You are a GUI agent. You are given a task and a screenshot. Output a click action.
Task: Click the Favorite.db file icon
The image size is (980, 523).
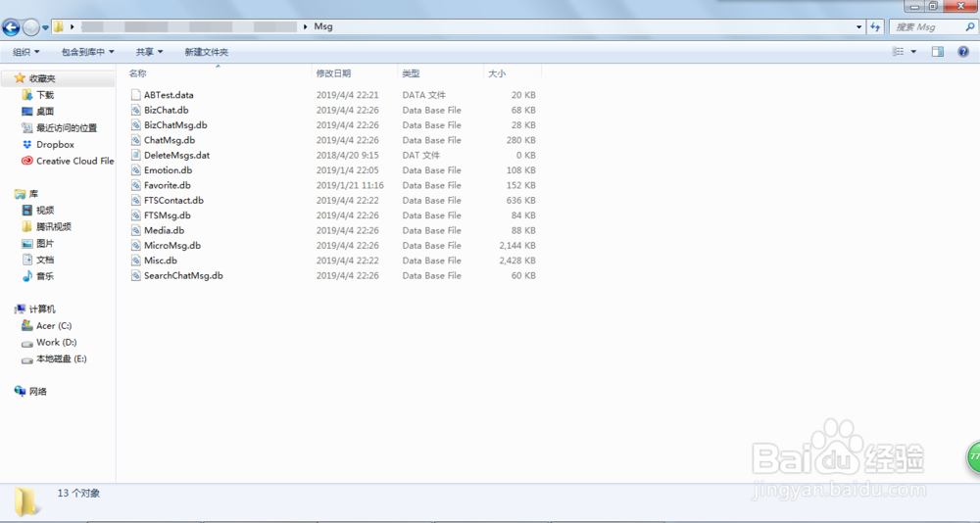135,185
